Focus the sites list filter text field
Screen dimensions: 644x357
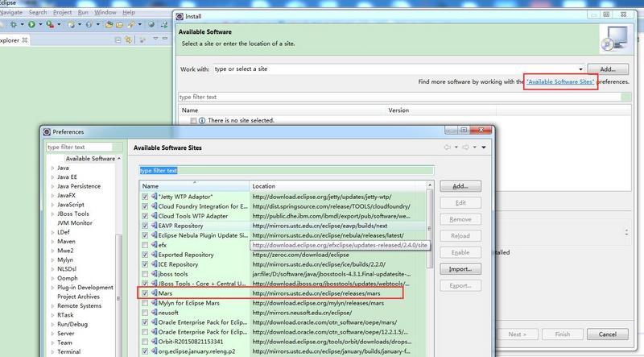tap(287, 170)
